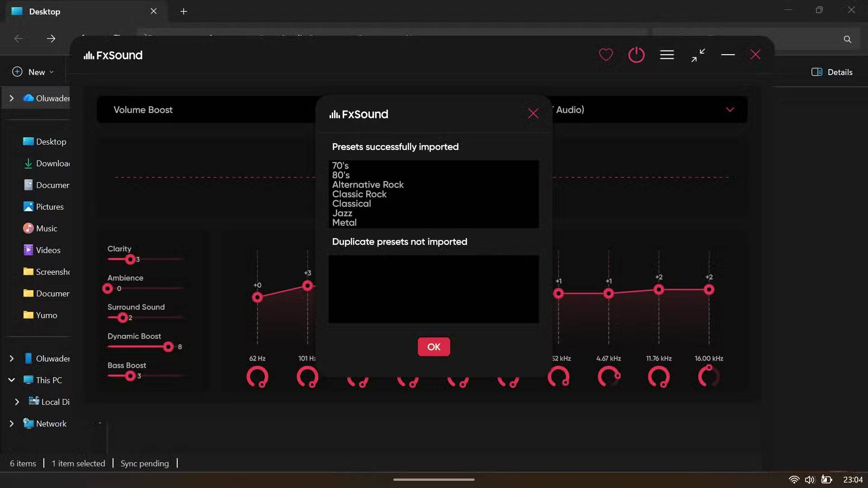This screenshot has height=488, width=868.
Task: Close the presets imported dialog
Action: [x=533, y=114]
